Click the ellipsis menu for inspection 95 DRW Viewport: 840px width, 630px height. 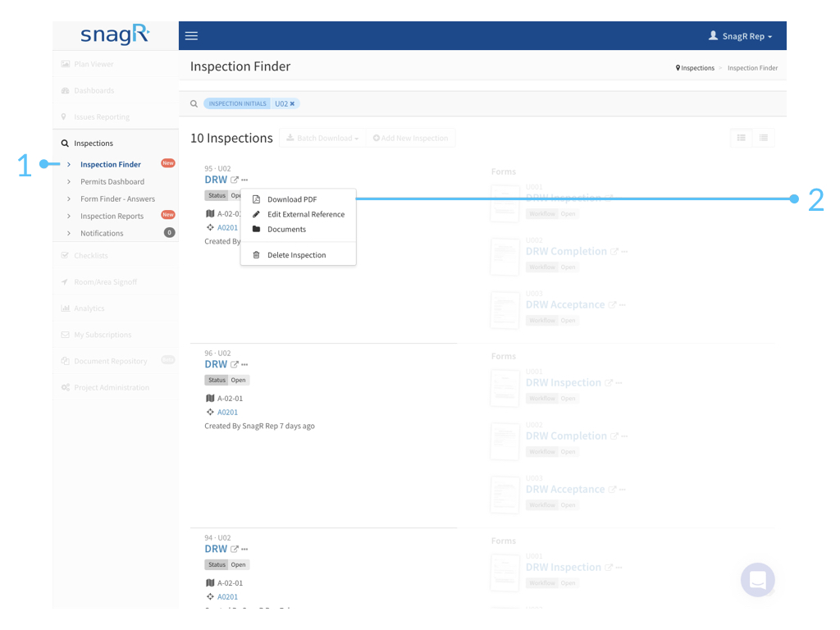click(244, 180)
